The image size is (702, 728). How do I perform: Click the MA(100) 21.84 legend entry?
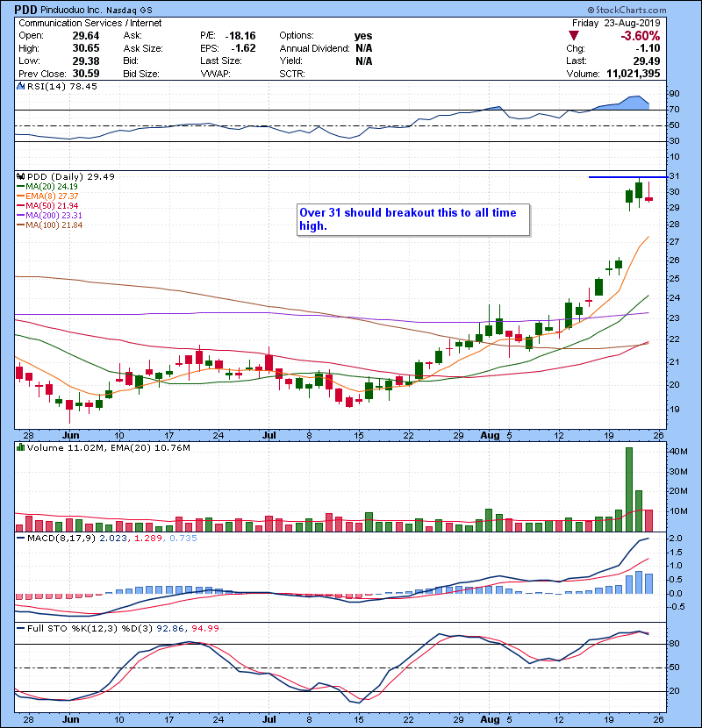tap(49, 225)
